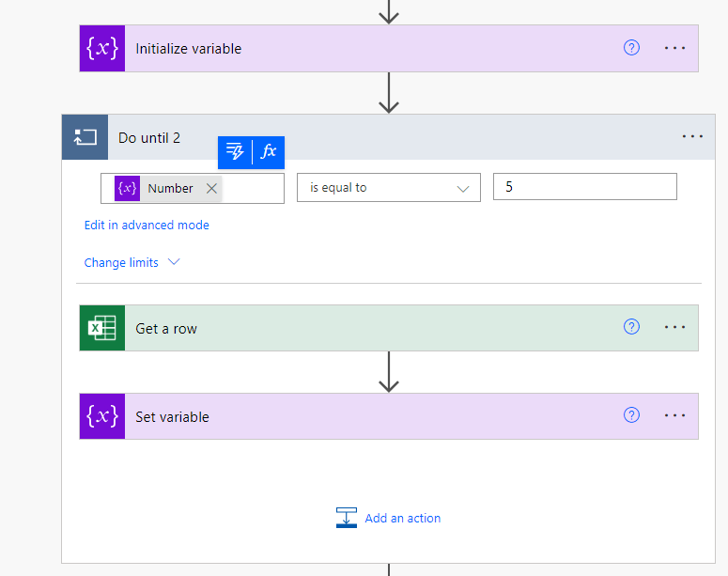This screenshot has width=728, height=576.
Task: Click the Set variable purple icon
Action: (102, 416)
